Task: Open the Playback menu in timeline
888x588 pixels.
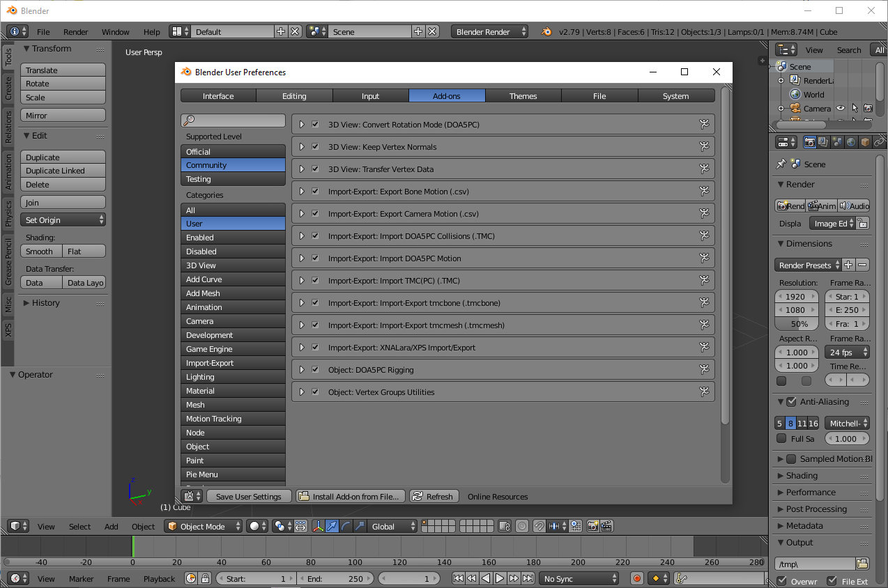Action: coord(160,578)
